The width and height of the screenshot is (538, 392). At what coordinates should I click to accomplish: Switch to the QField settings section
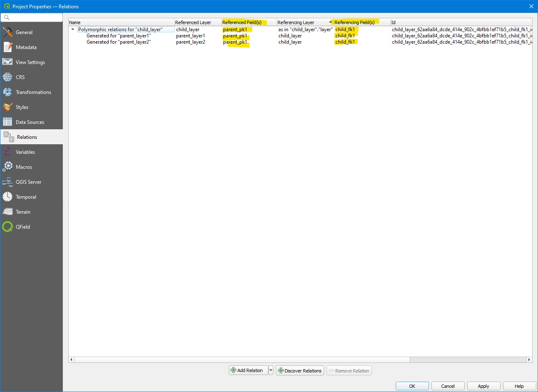(x=23, y=227)
